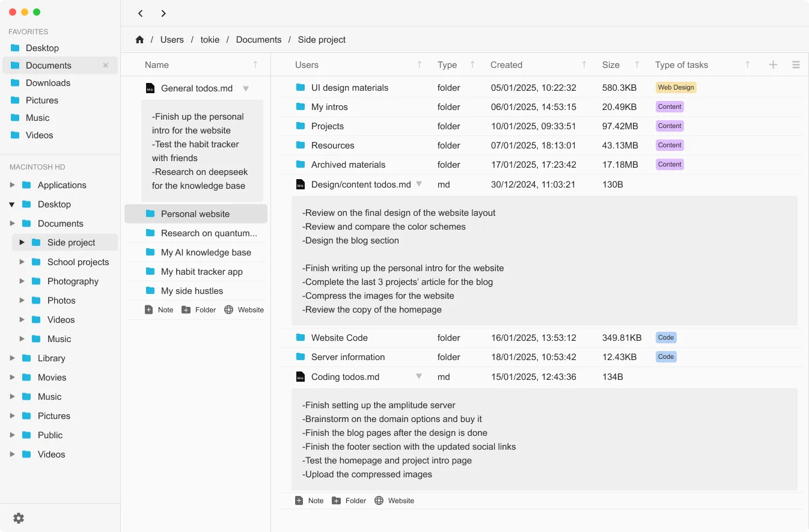This screenshot has height=532, width=809.
Task: Add a Website in the right panel footer
Action: pyautogui.click(x=394, y=501)
